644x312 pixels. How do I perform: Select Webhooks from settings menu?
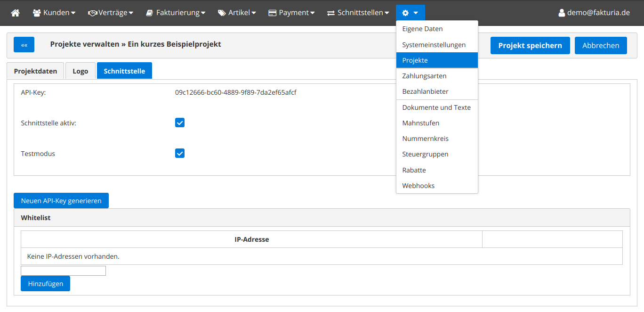(x=418, y=186)
